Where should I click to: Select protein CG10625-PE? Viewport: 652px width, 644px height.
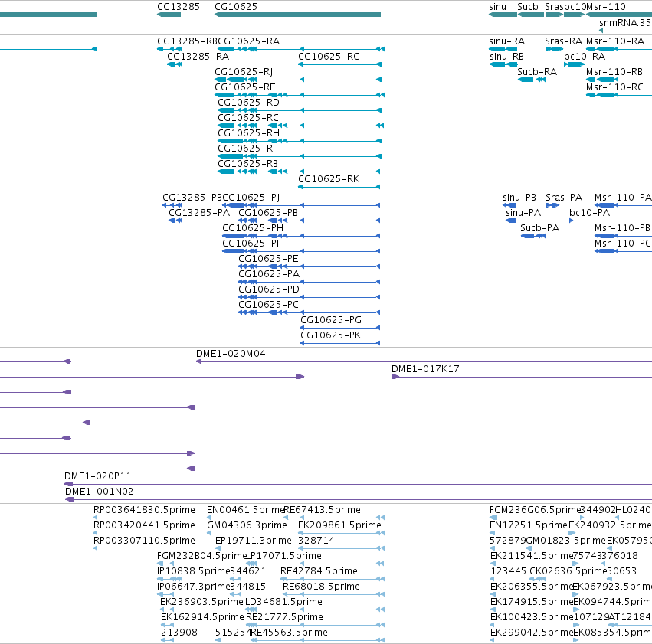point(268,259)
